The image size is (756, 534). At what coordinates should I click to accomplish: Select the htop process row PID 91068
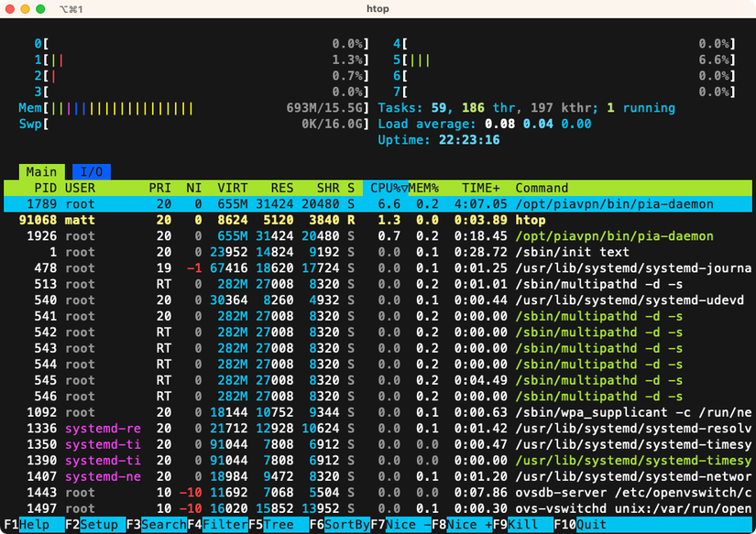click(x=275, y=220)
